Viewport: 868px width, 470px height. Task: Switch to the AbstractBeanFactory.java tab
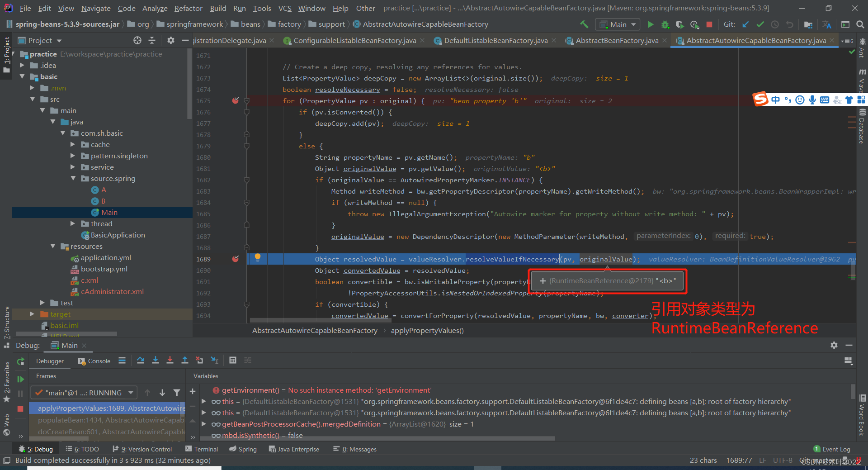click(x=617, y=40)
